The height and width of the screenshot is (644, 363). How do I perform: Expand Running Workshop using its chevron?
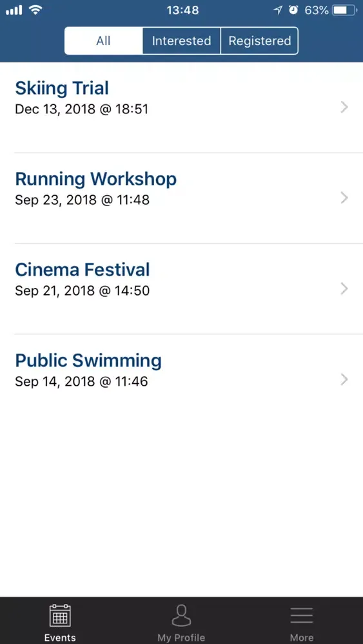click(344, 198)
